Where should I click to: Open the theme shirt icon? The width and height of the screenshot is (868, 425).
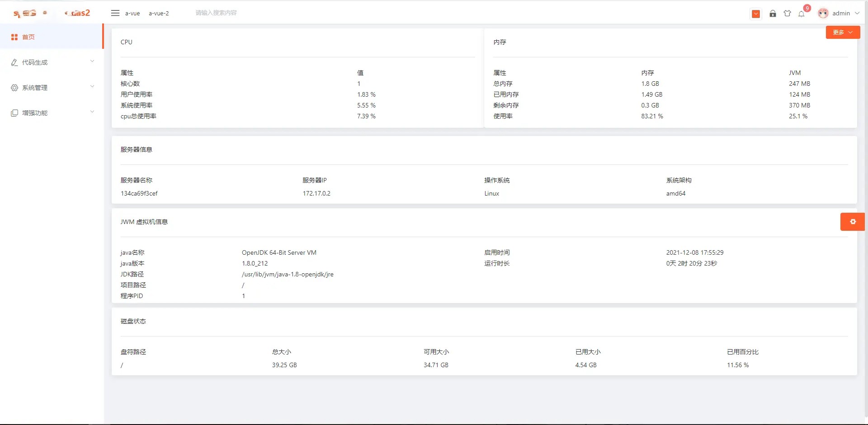pos(787,14)
